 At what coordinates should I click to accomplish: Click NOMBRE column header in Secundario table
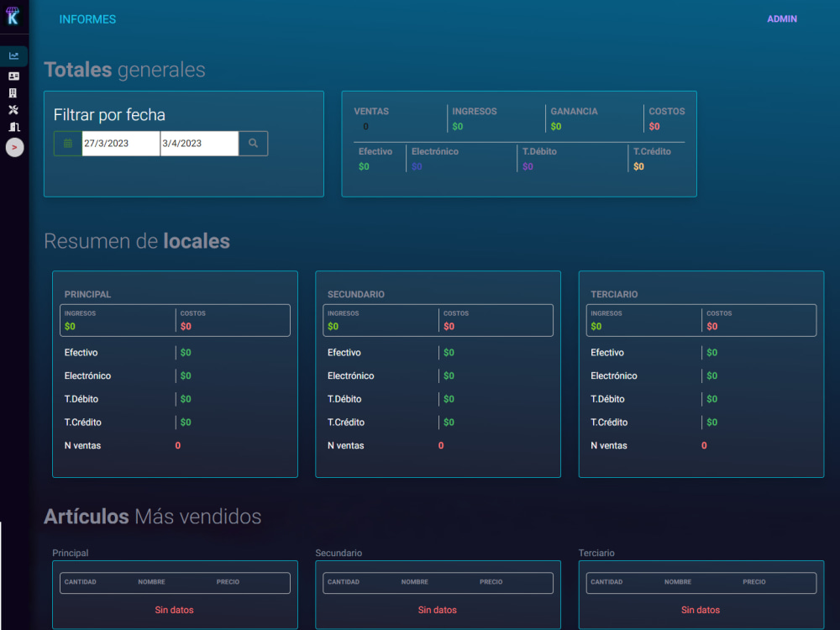pyautogui.click(x=415, y=582)
